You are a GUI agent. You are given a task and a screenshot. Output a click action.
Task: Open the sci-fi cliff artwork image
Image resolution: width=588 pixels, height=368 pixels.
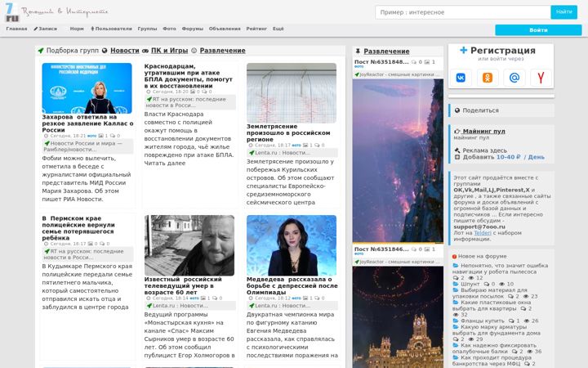coord(398,160)
